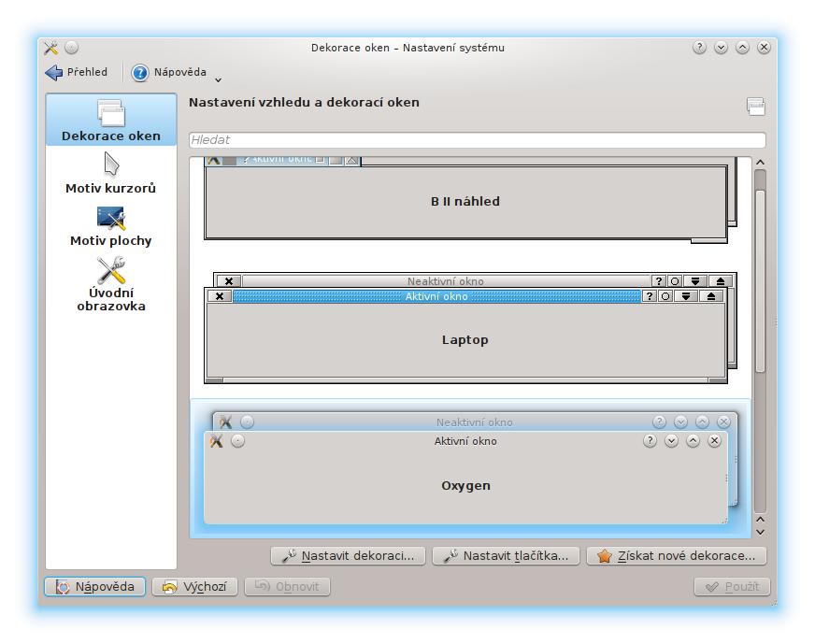Click the heading Nastavení vzhledu a dekorací oken

(x=304, y=103)
